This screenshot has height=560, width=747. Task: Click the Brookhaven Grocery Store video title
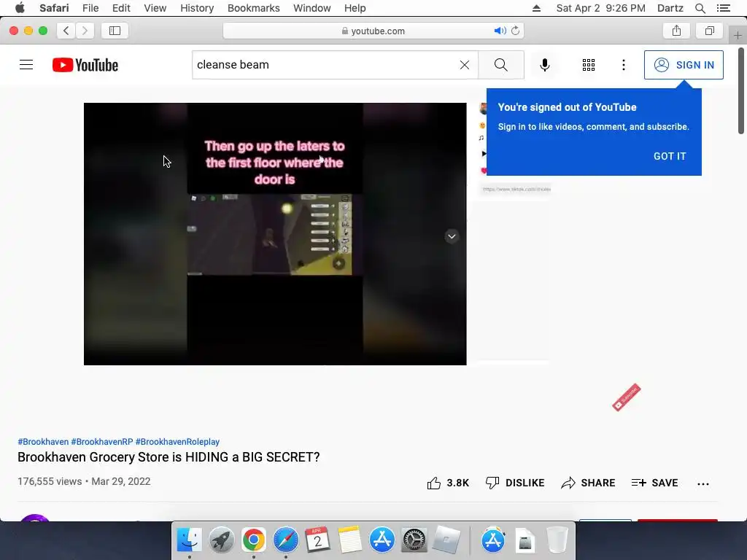(x=169, y=457)
